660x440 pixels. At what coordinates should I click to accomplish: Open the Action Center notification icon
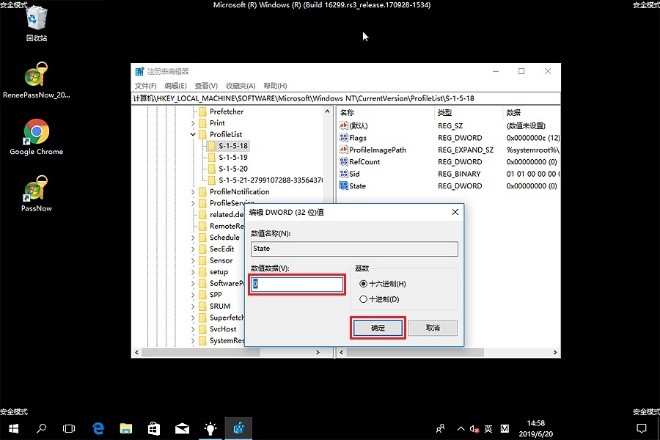pos(641,429)
